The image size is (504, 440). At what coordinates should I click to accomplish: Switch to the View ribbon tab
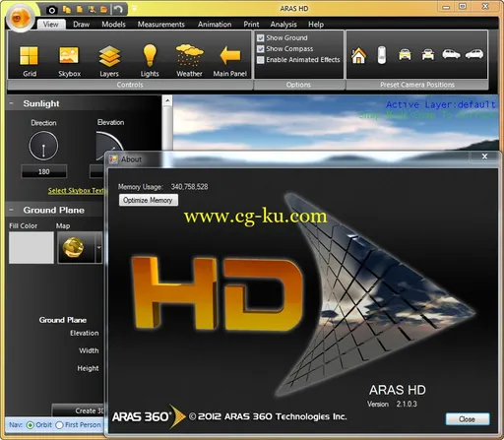point(51,25)
